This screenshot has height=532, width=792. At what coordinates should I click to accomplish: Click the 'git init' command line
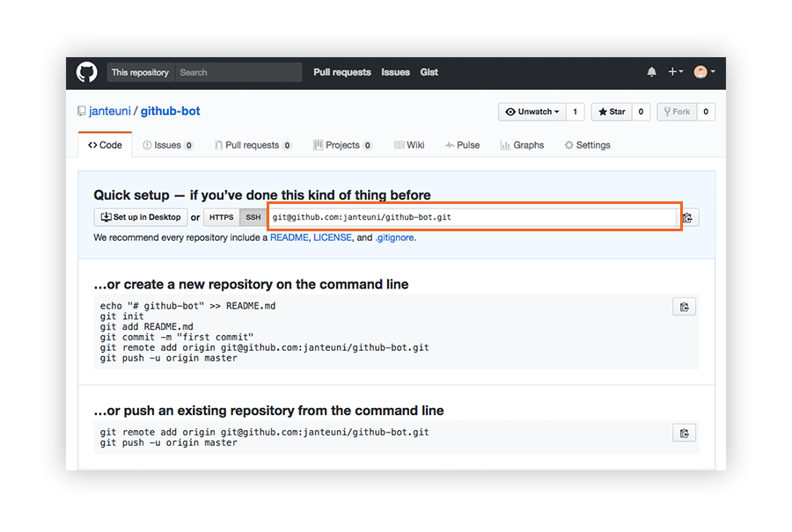(x=121, y=317)
